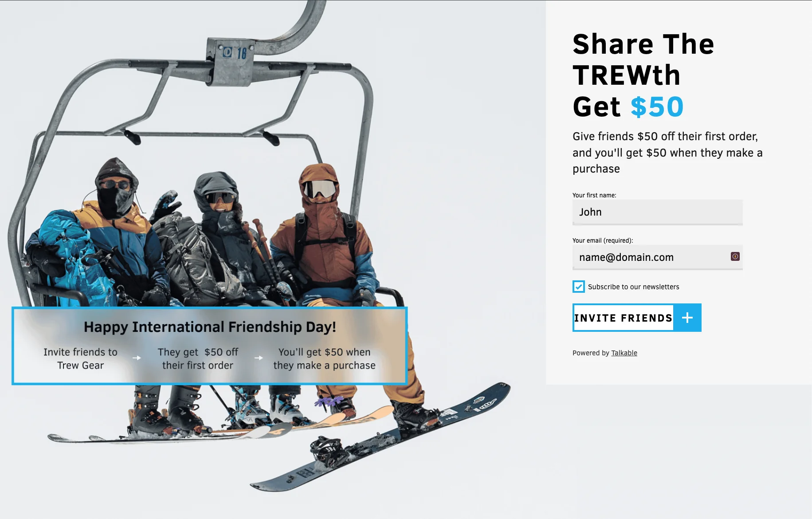The width and height of the screenshot is (812, 519).
Task: Click the 'Invite friends to Trew Gear' step
Action: [80, 359]
